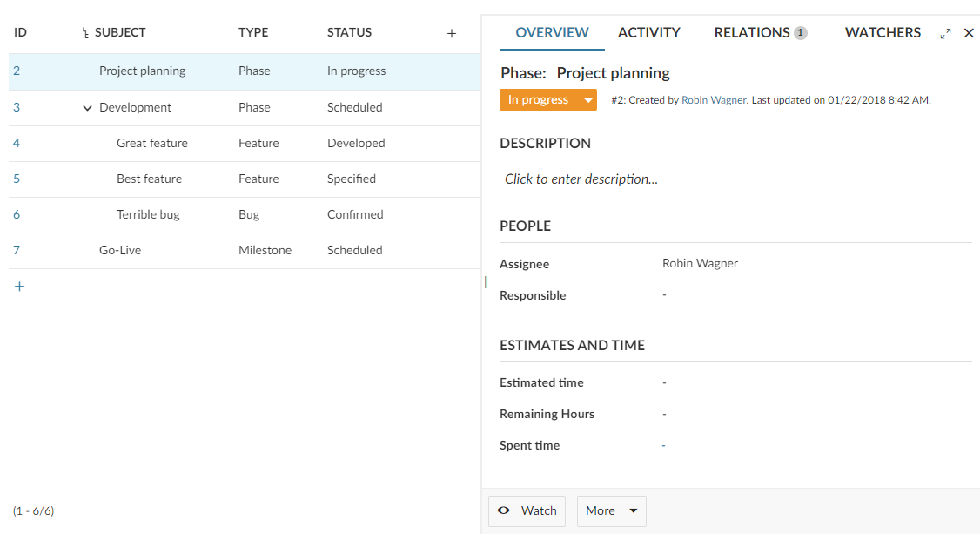Open work package ID 7 link
The height and width of the screenshot is (534, 980).
(x=17, y=250)
